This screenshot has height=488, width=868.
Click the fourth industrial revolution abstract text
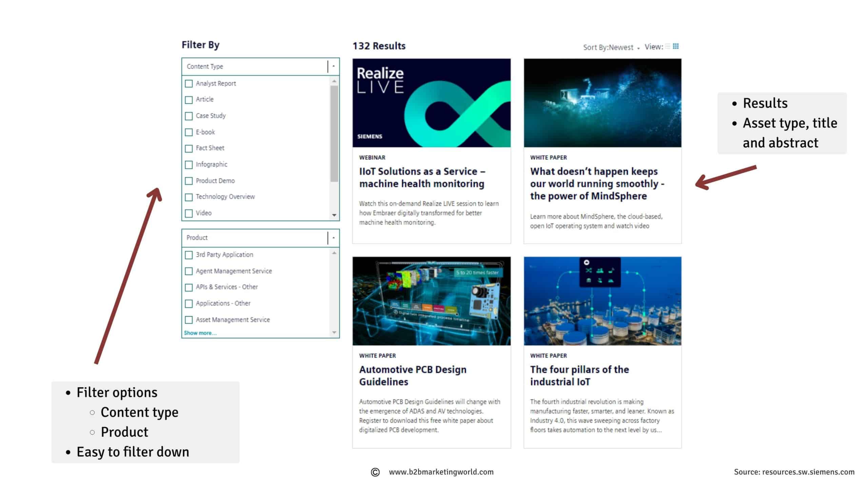click(602, 416)
